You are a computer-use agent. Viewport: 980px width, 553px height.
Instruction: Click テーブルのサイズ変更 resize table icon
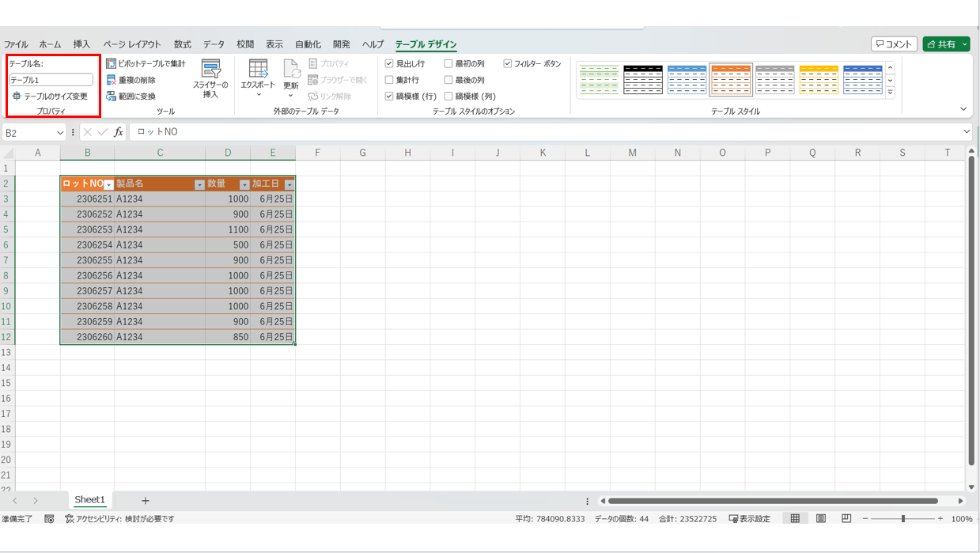(x=17, y=96)
